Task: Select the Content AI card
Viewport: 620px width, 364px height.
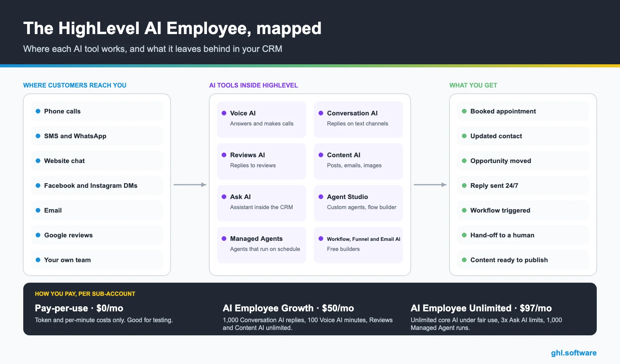Action: tap(358, 161)
